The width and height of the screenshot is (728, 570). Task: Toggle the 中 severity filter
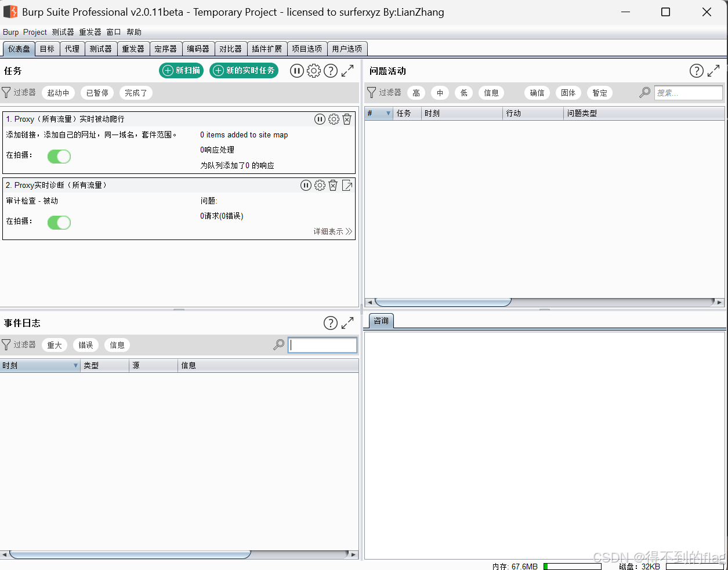pos(440,93)
